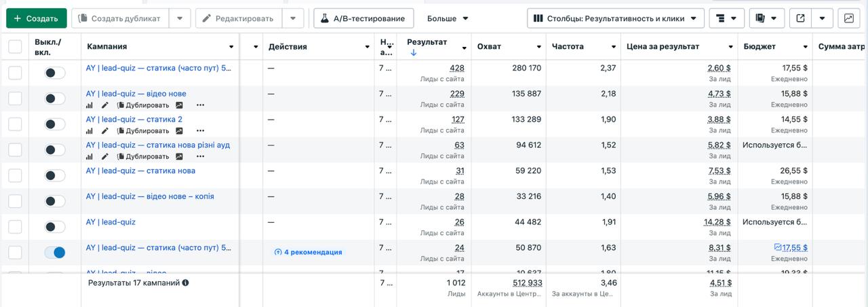
Task: Open the reports icon dropdown
Action: [768, 18]
